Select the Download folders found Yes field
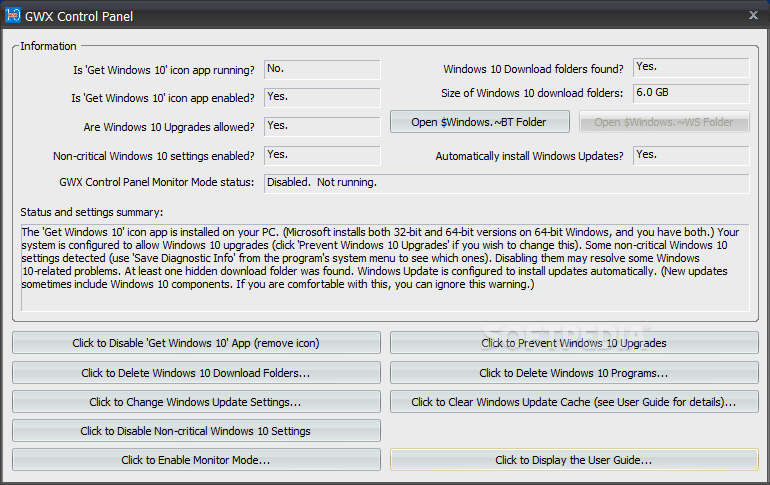770x485 pixels. click(691, 68)
